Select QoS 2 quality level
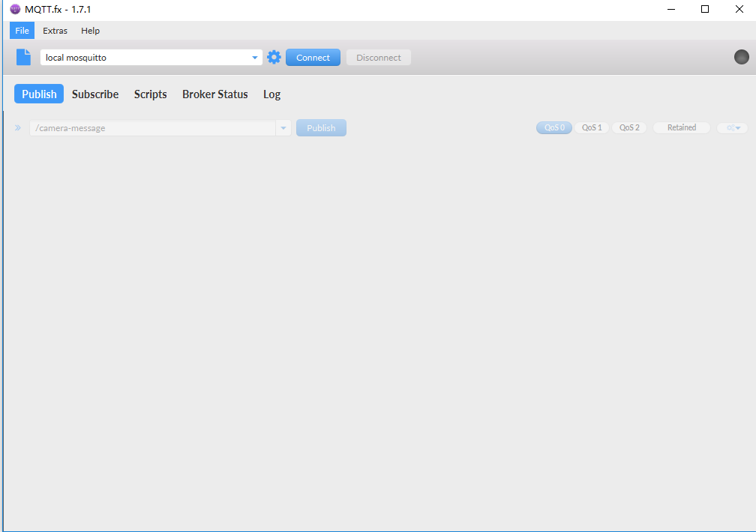The height and width of the screenshot is (532, 756). (x=629, y=128)
